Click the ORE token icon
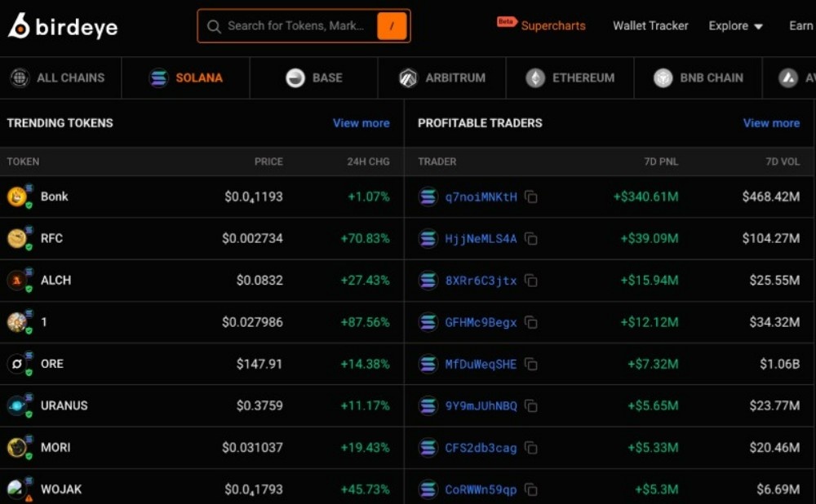Screen dimensions: 816x504 pos(17,364)
